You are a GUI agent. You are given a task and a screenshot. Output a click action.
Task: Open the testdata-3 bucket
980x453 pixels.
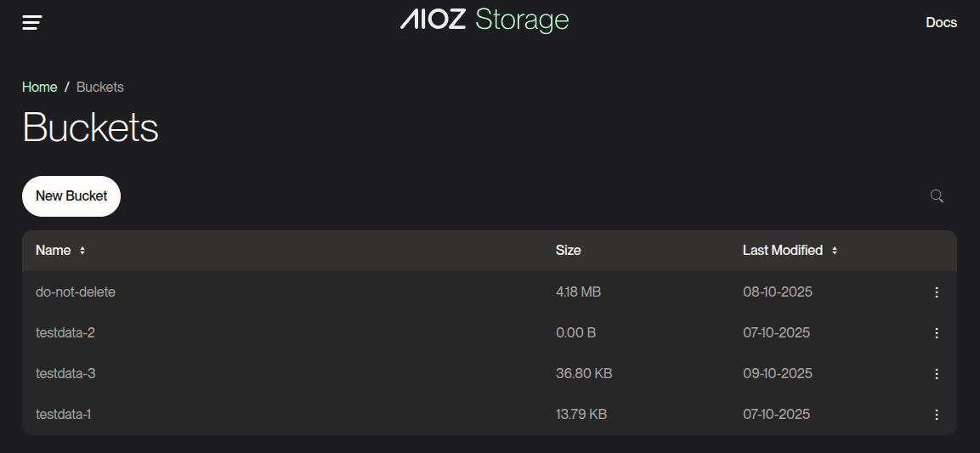point(65,374)
